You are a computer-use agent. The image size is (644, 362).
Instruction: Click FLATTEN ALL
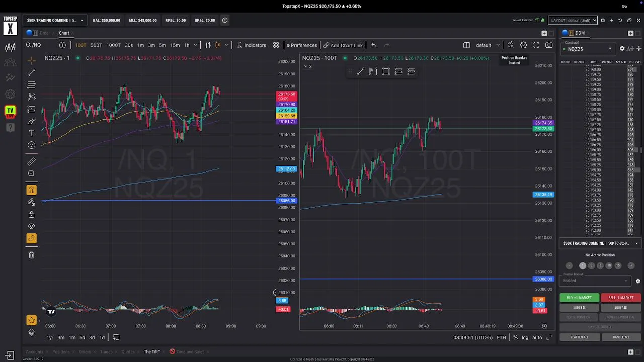click(x=579, y=337)
